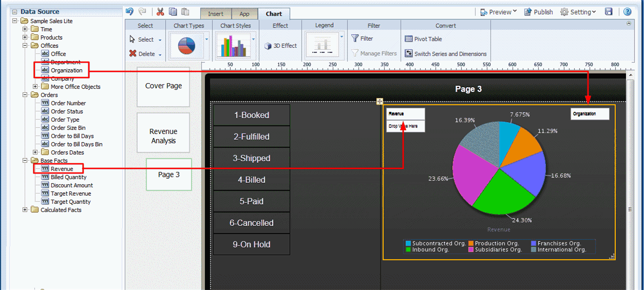Collapse the Orders folder node
Viewport: 644px width, 290px height.
(x=25, y=95)
